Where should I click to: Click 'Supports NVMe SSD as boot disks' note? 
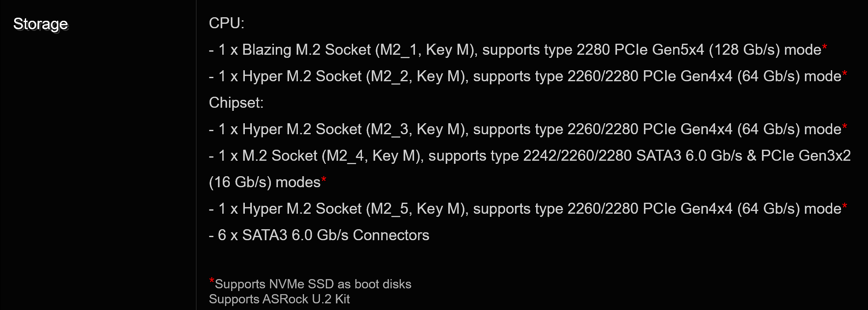313,284
